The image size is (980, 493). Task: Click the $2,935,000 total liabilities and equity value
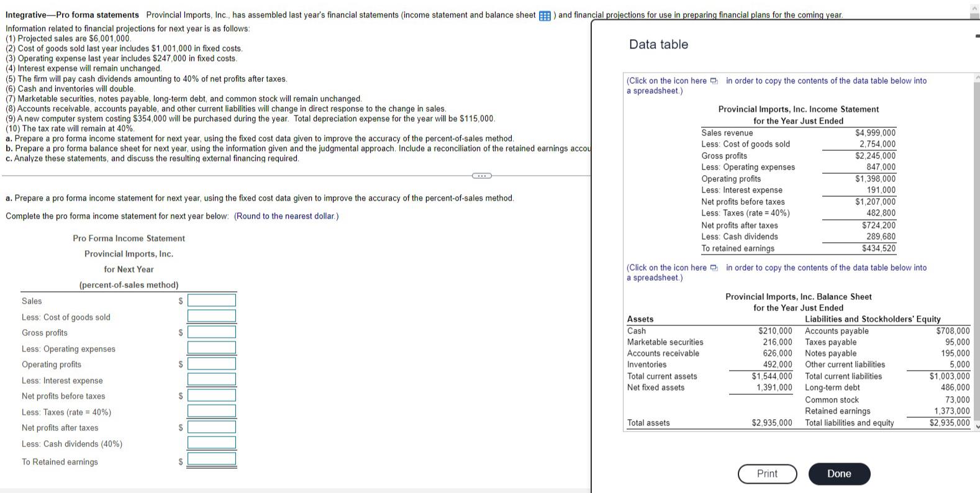click(950, 423)
